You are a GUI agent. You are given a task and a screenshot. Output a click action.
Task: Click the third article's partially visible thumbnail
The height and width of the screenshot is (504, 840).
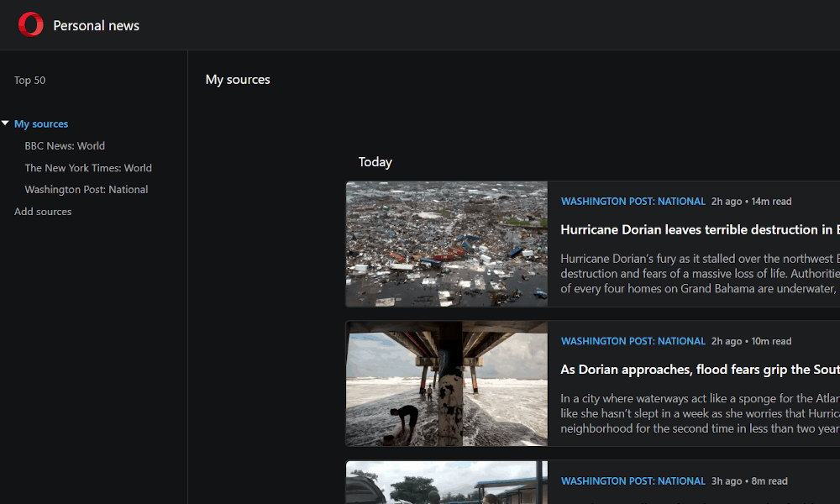coord(446,482)
